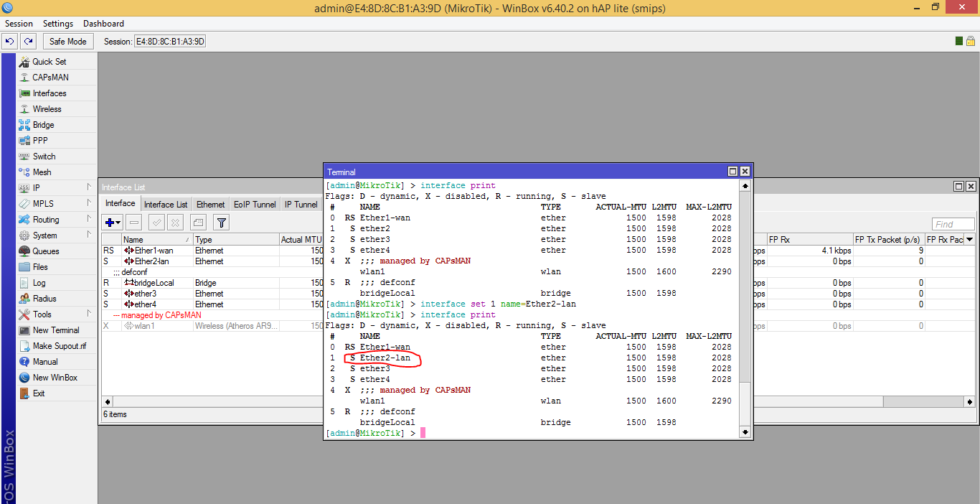This screenshot has height=504, width=980.
Task: Expand the Tools submenu arrow
Action: click(90, 314)
